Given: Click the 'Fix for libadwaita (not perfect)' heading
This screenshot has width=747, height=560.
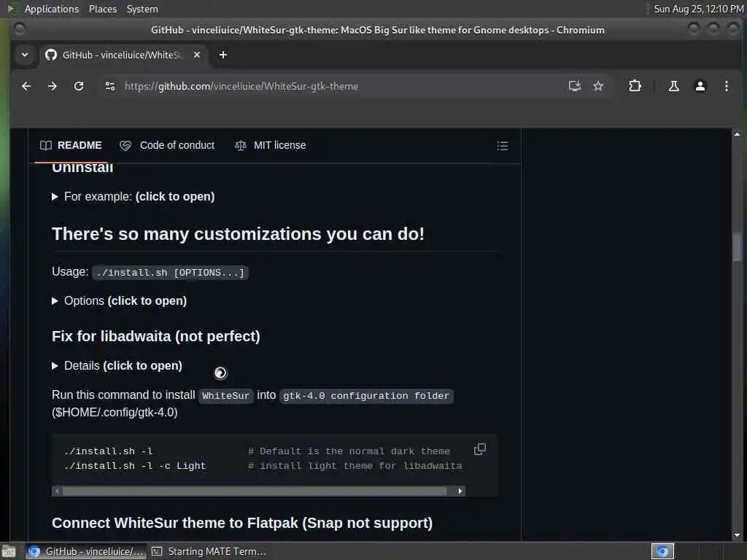Looking at the screenshot, I should [x=156, y=336].
